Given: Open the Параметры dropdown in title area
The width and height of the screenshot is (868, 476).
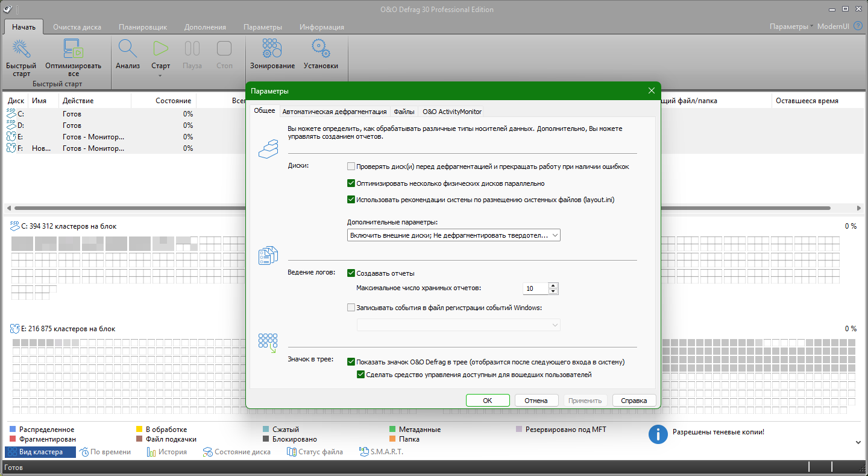Looking at the screenshot, I should [x=791, y=27].
